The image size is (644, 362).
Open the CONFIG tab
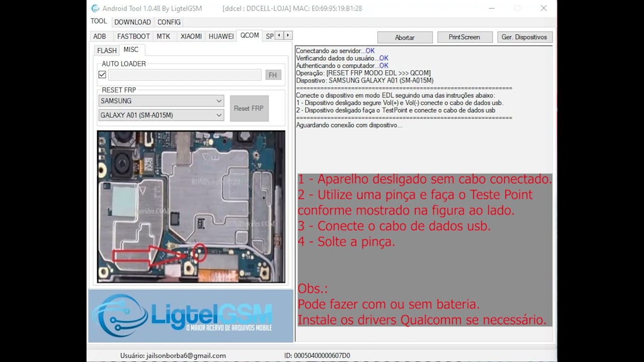[x=169, y=22]
